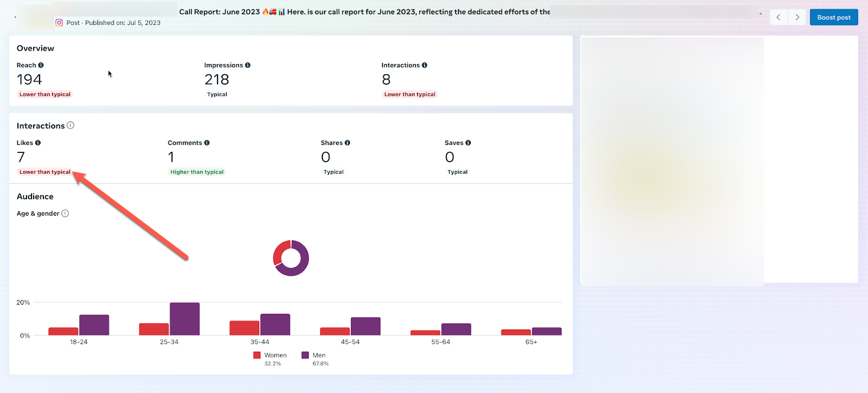Click the Boost post button
The height and width of the screenshot is (393, 868).
tap(834, 17)
